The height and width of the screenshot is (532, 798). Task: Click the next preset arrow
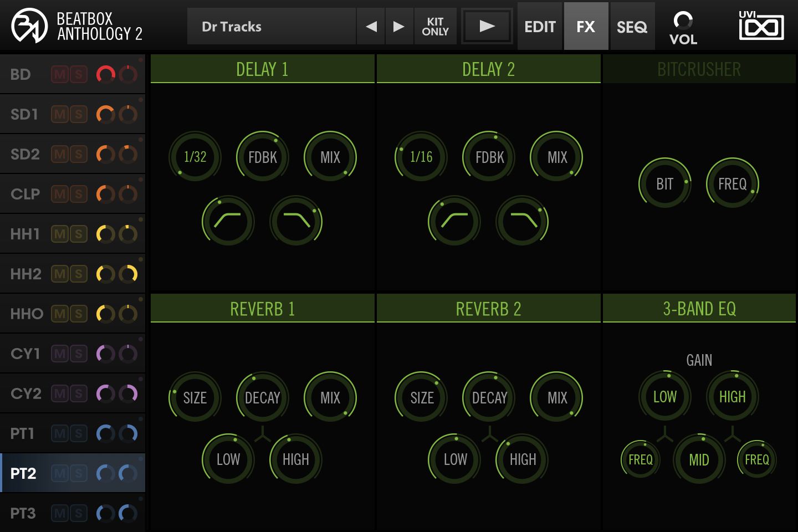click(x=399, y=25)
